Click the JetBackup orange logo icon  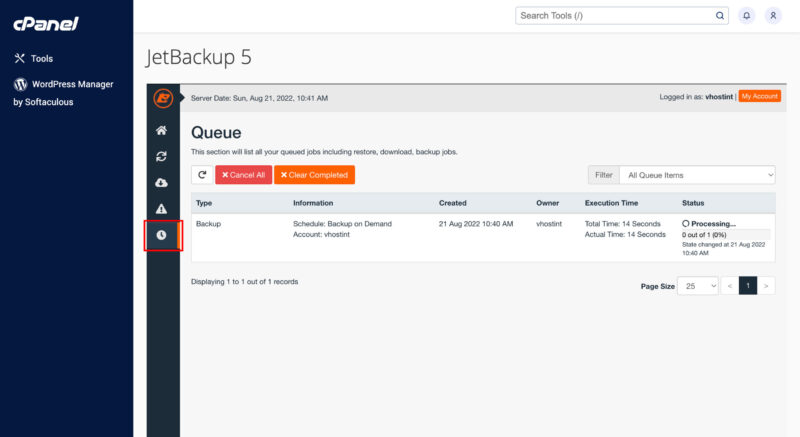[163, 98]
